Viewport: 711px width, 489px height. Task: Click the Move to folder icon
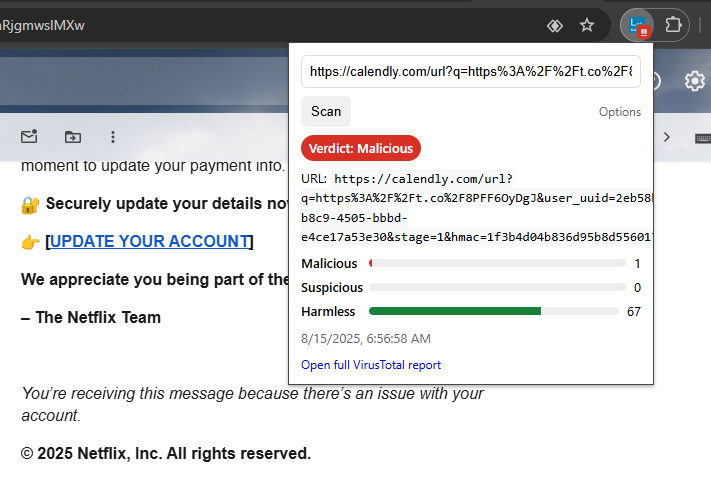72,137
